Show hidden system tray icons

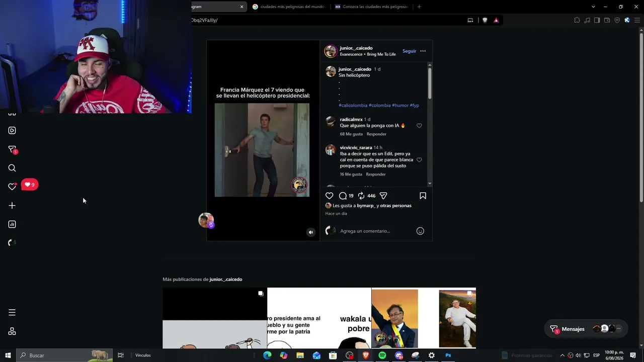click(x=562, y=355)
